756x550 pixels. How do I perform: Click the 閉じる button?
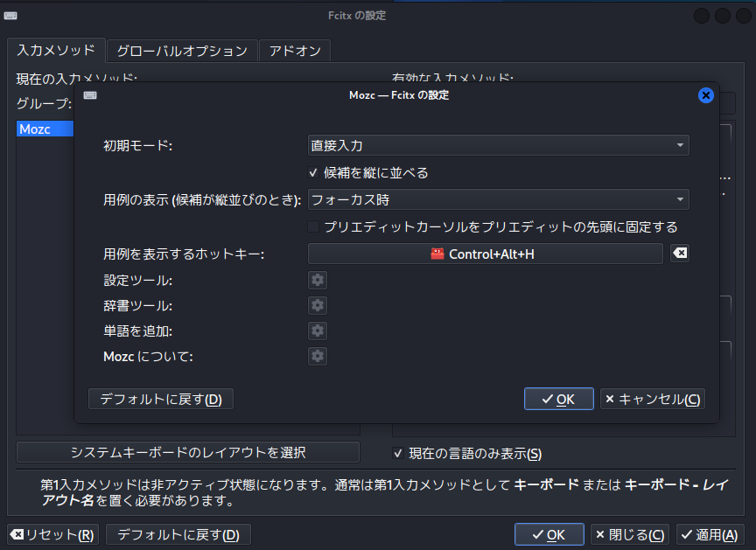pos(630,535)
